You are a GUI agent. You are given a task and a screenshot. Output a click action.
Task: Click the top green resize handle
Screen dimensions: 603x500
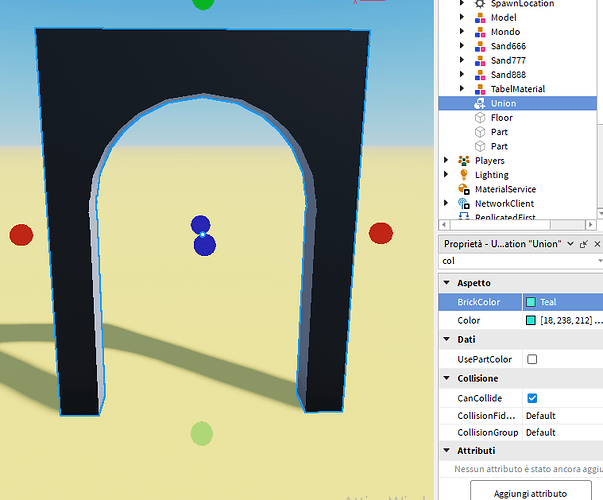point(203,4)
